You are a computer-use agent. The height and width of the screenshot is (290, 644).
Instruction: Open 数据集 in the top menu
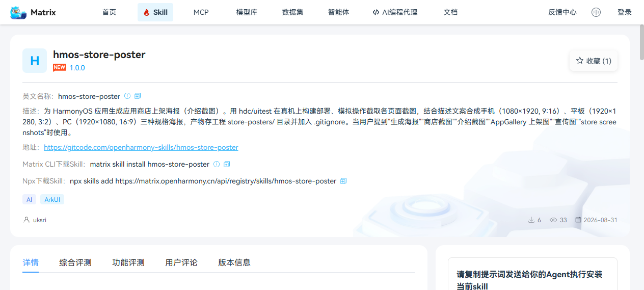pos(292,12)
